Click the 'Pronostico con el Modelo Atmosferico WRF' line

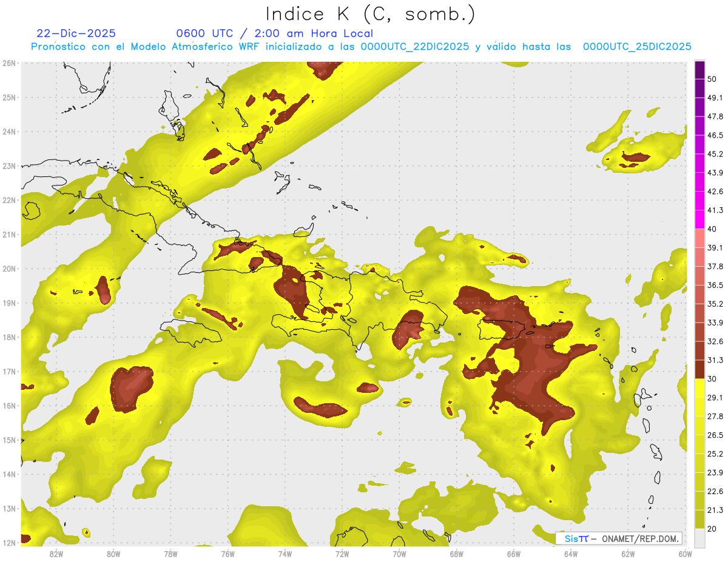(x=361, y=47)
